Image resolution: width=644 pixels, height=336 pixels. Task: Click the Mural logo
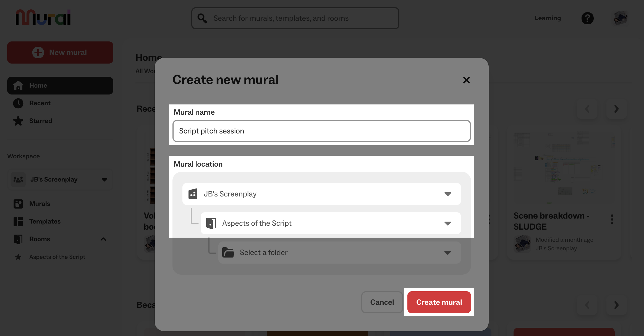click(x=43, y=17)
